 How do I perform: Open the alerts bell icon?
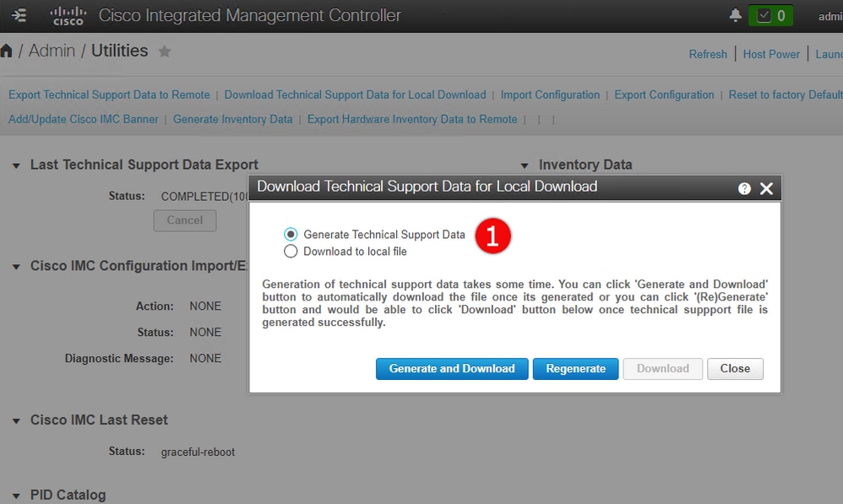click(x=735, y=15)
